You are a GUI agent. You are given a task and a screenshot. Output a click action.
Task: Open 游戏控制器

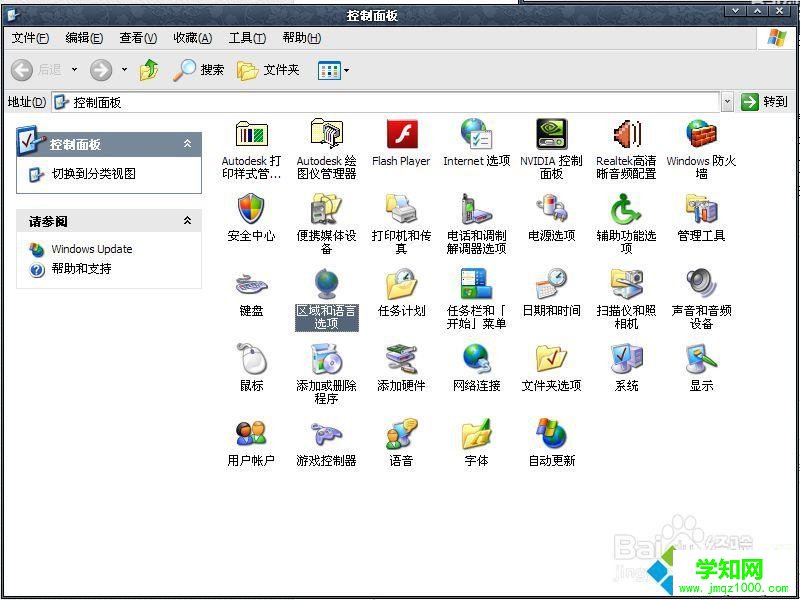326,442
